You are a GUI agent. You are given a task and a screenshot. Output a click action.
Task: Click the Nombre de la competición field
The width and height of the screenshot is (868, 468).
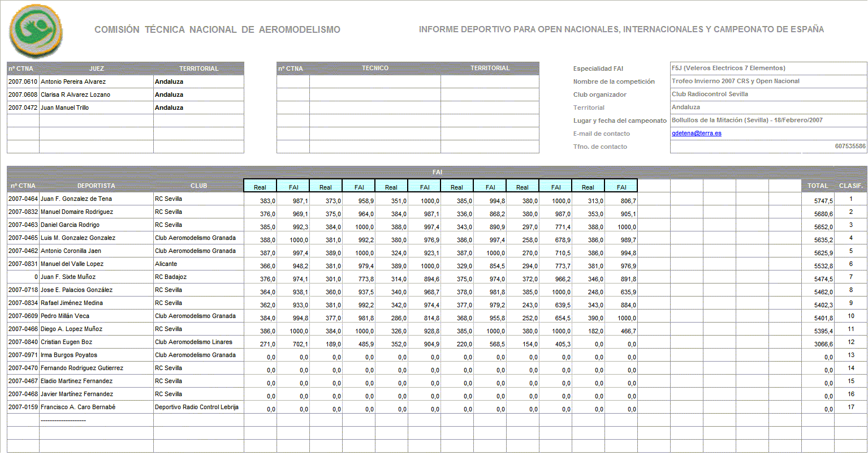pos(735,81)
